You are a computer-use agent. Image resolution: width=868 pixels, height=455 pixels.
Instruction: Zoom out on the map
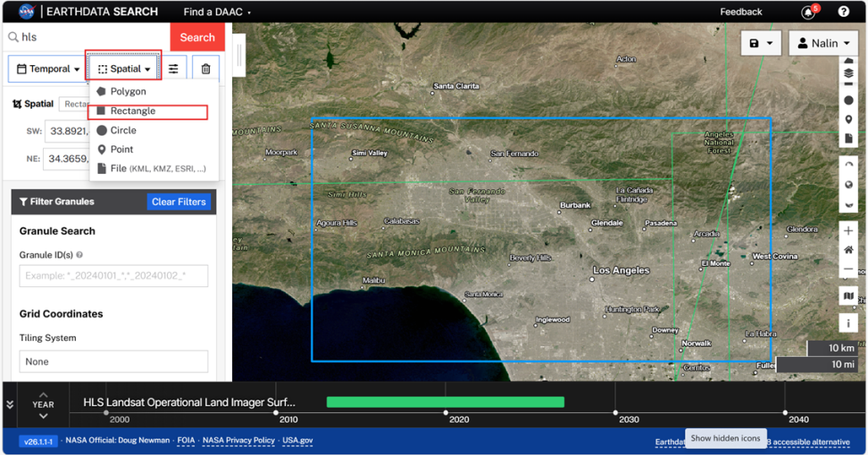[x=848, y=269]
